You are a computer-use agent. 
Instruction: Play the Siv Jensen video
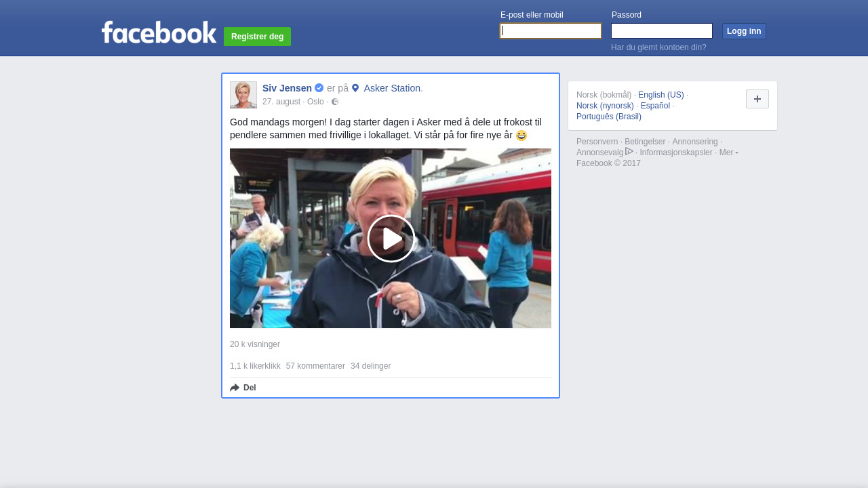tap(391, 239)
